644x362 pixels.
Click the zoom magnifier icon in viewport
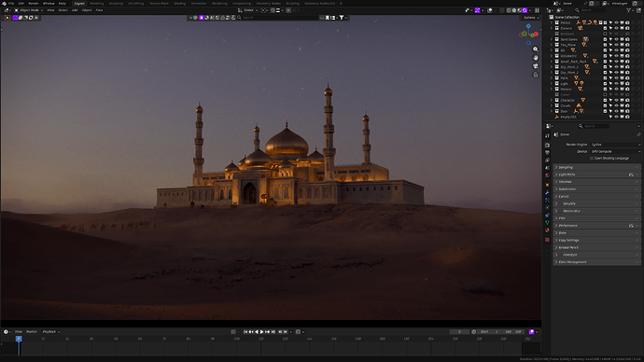pyautogui.click(x=535, y=49)
